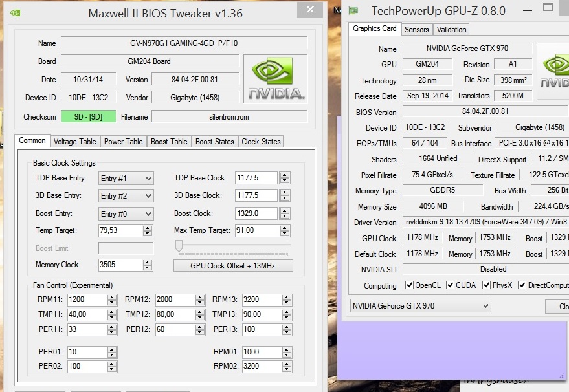
Task: Switch to the Clock States tab
Action: (x=262, y=142)
